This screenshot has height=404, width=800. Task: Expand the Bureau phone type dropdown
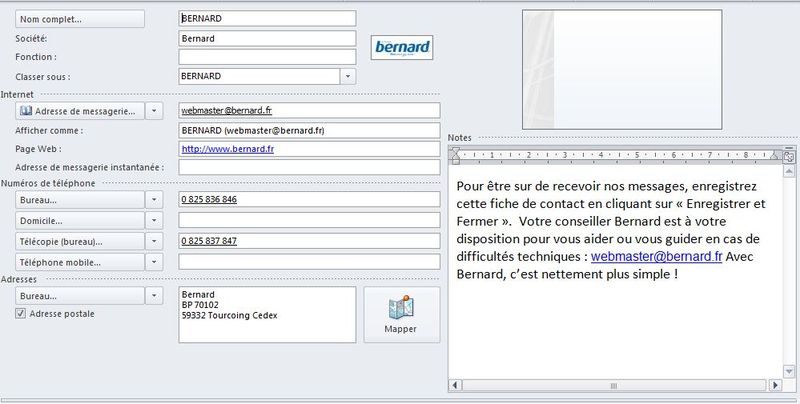(x=154, y=200)
